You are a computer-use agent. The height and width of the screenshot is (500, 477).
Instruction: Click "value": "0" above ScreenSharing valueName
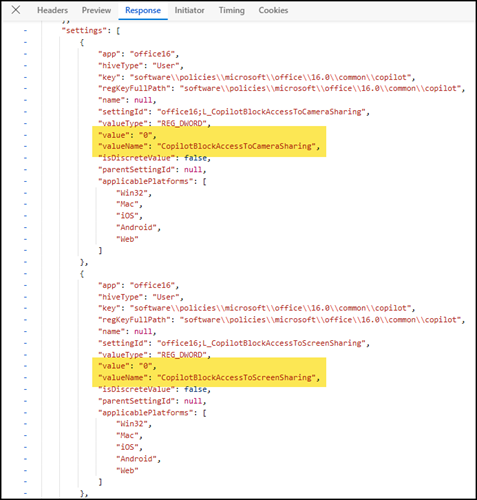127,366
